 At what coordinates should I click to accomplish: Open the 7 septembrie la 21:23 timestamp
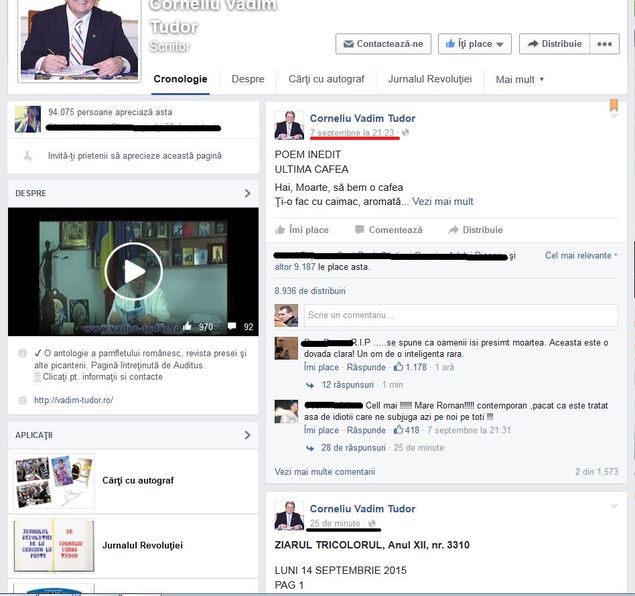tap(352, 132)
